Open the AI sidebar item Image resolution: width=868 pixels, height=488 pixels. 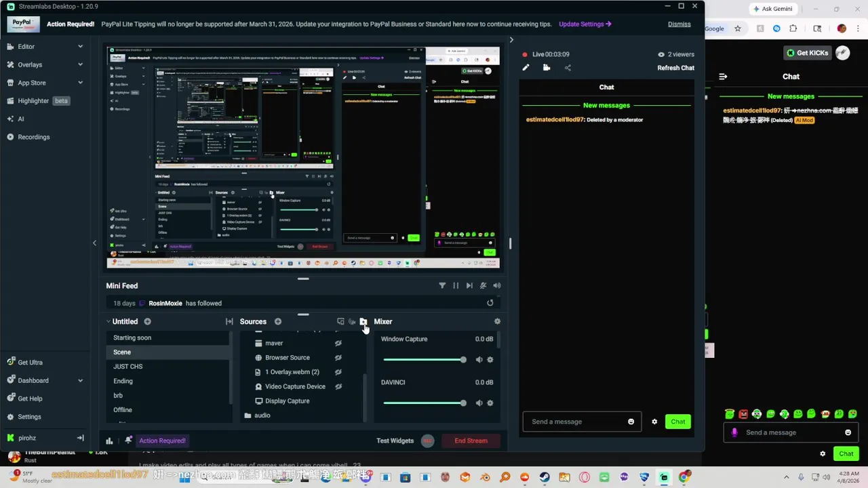click(20, 119)
